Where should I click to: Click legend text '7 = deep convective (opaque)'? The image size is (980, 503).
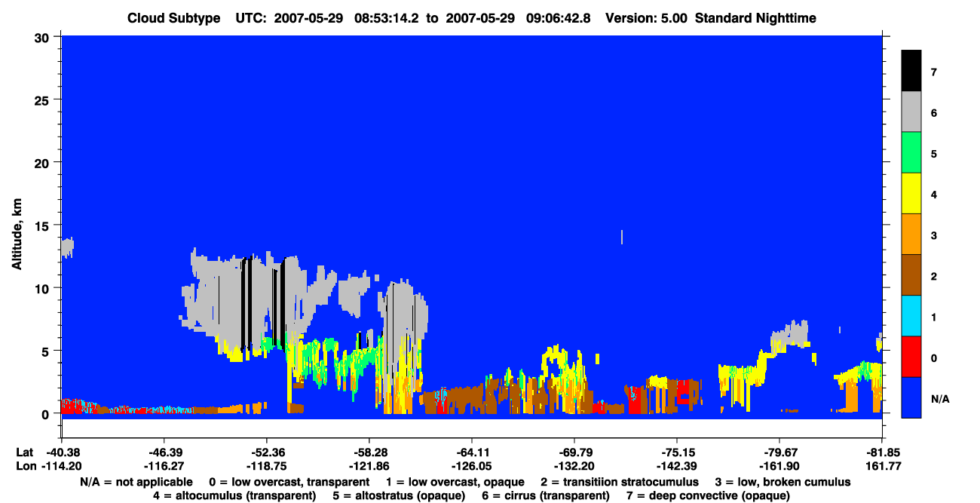(x=708, y=495)
